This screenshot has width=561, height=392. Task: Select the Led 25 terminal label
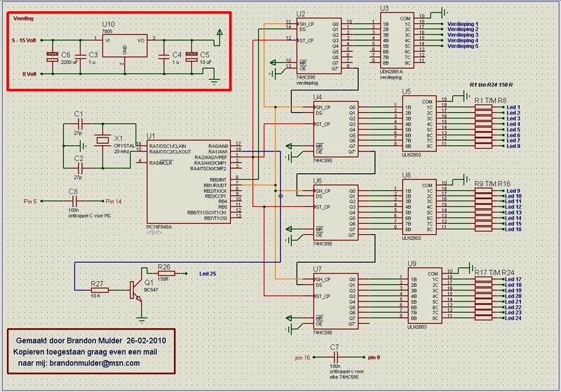click(208, 274)
